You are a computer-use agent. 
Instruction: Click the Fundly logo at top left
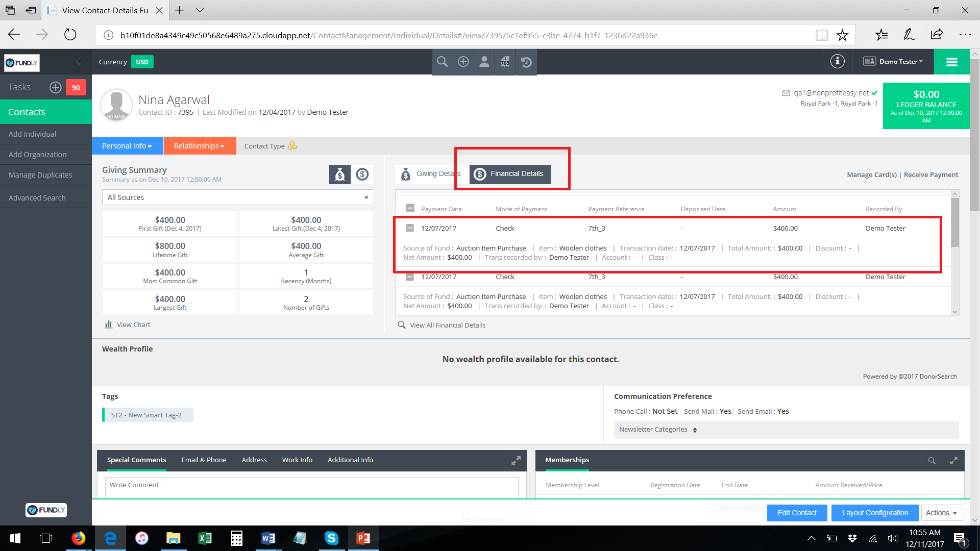point(22,63)
